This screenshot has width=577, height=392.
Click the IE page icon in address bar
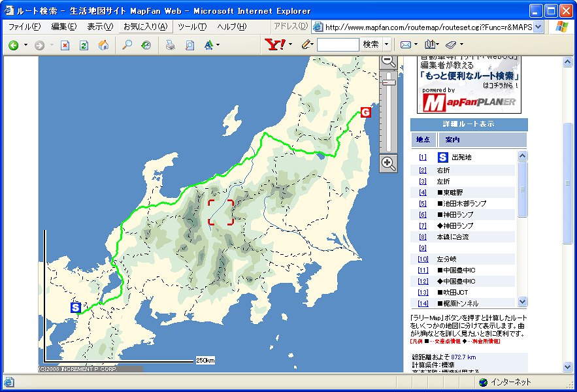click(x=318, y=27)
